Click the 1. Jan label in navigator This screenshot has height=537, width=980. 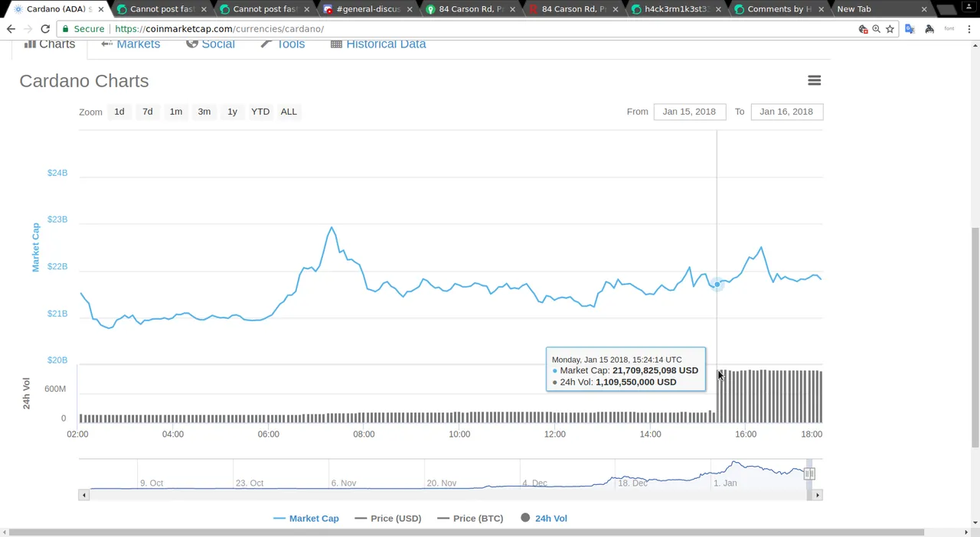point(725,483)
